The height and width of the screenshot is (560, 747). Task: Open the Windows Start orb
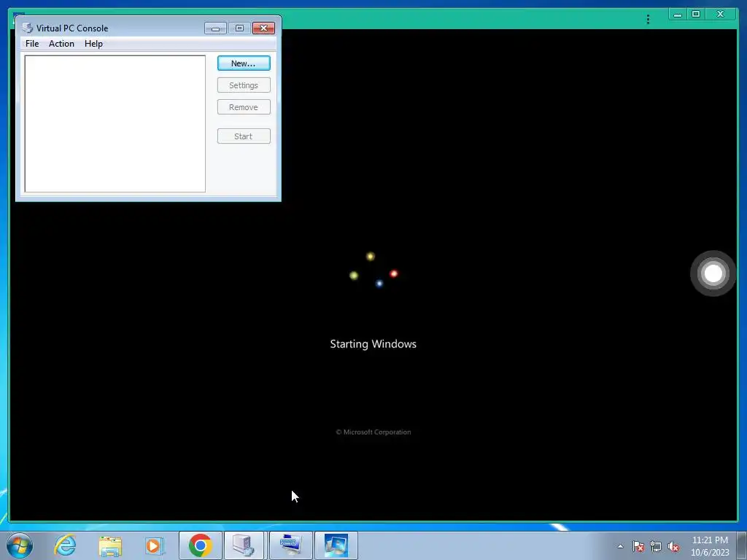pos(20,545)
